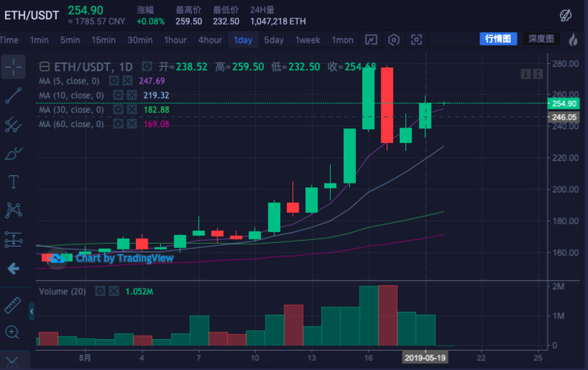Image resolution: width=588 pixels, height=370 pixels.
Task: Click the 254.90 price axis label
Action: 564,104
